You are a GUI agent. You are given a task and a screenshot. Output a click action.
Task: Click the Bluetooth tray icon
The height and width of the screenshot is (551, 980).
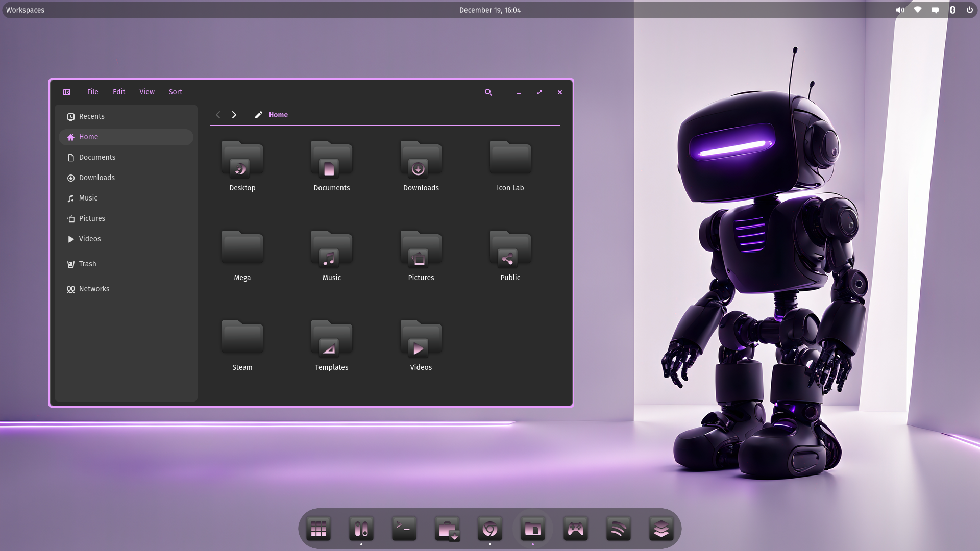(952, 10)
